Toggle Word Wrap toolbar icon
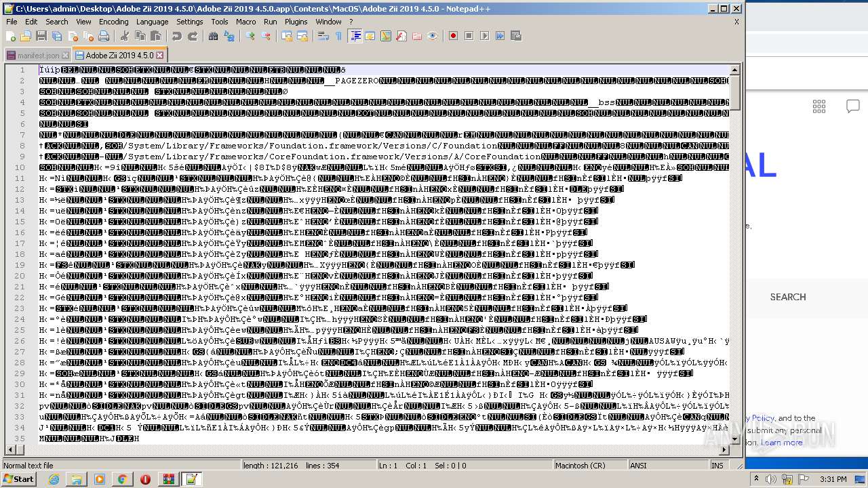 [323, 36]
